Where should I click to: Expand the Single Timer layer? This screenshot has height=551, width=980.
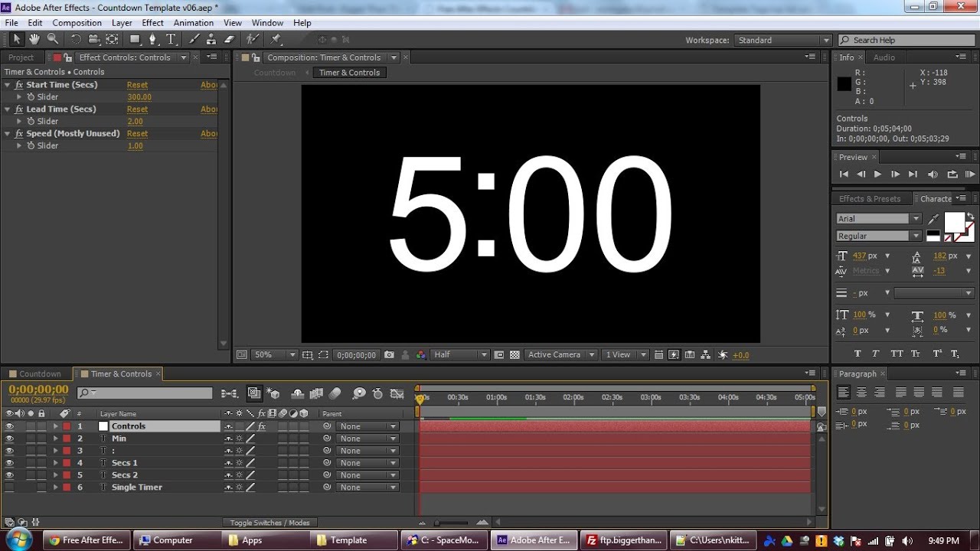point(55,487)
